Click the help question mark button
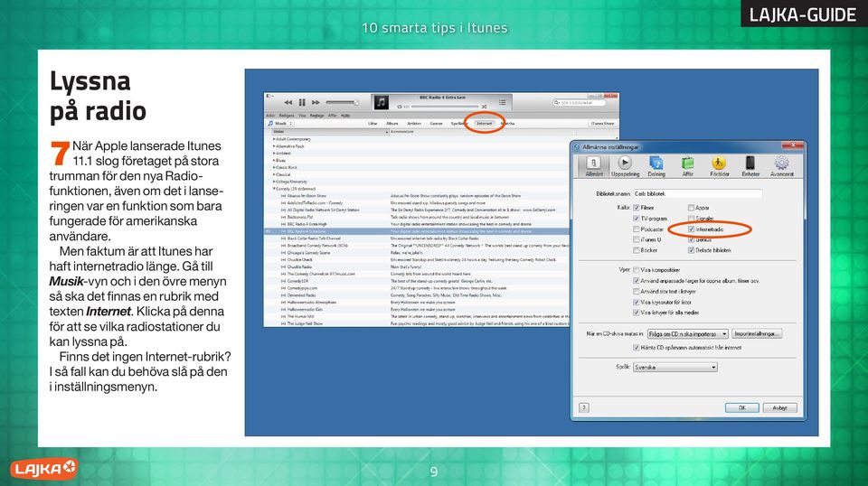Viewport: 868px width, 486px height. (x=584, y=407)
